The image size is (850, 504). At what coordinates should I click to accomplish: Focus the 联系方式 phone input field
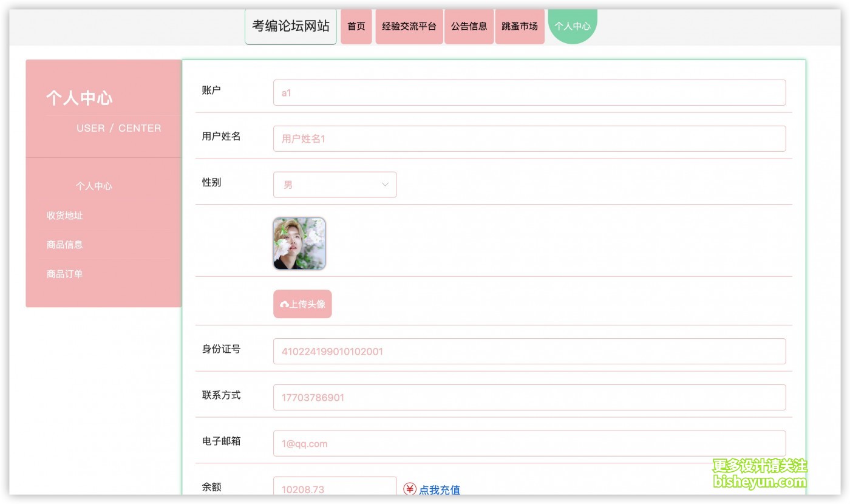coord(529,397)
